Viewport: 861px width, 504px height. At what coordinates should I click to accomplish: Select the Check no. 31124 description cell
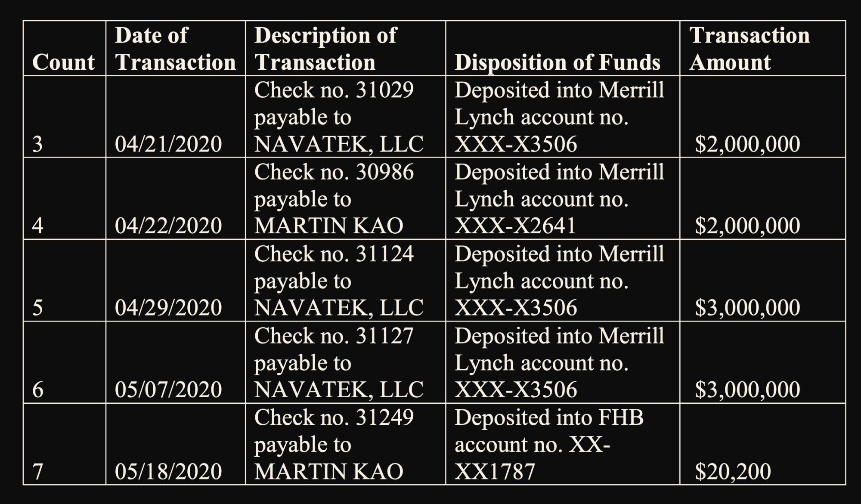[339, 280]
